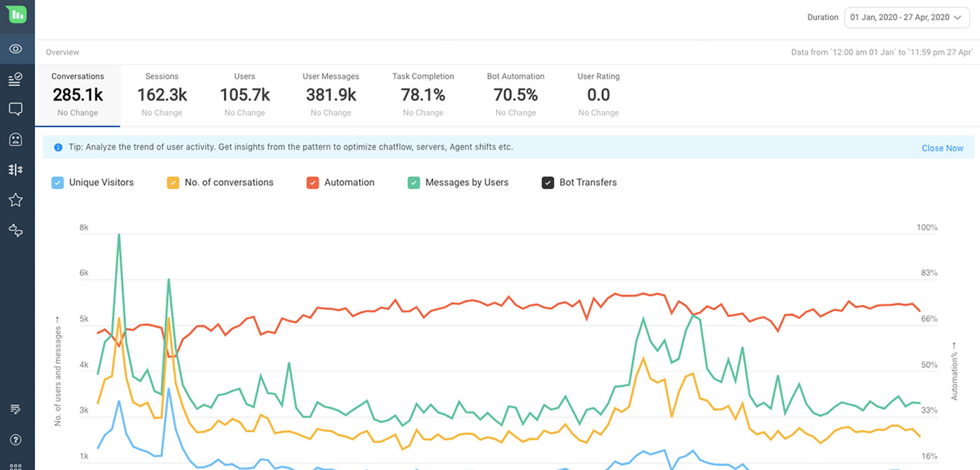Screen dimensions: 980x470
Task: Click the Overview breadcrumb label
Action: tap(62, 52)
